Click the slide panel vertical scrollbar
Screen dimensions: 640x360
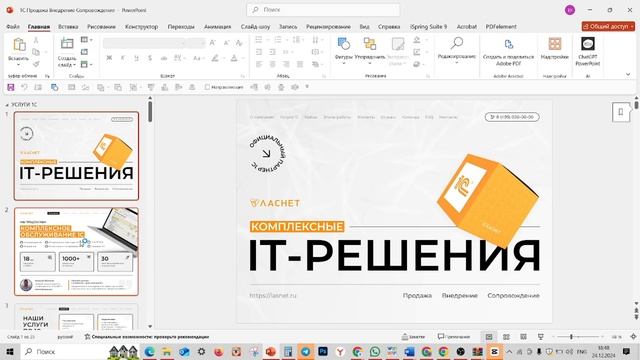[150, 111]
